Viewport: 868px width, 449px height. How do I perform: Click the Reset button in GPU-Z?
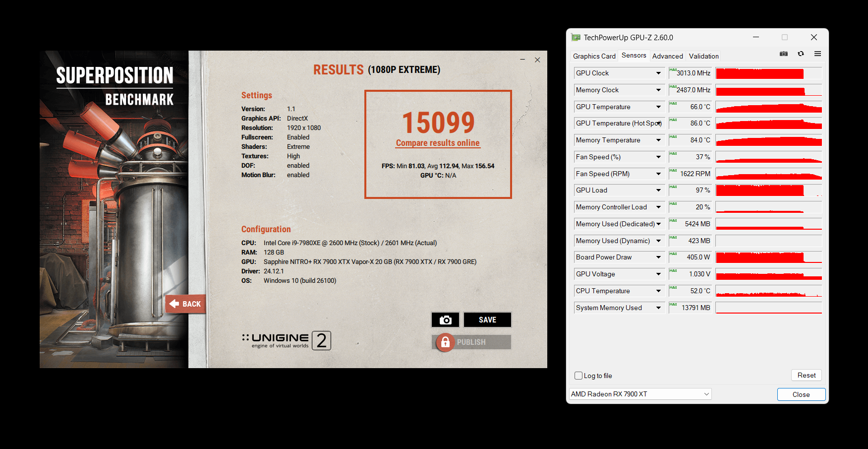[x=807, y=375]
